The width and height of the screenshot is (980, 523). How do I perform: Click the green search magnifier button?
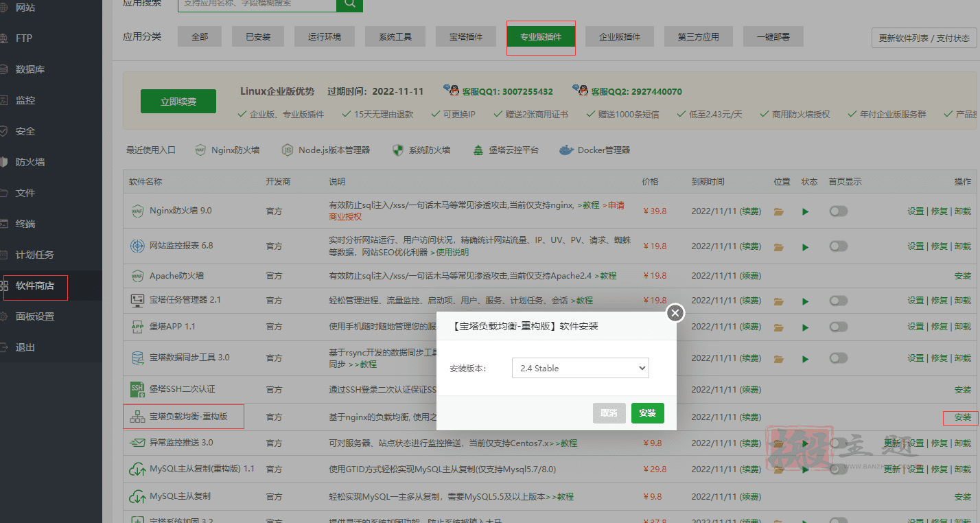349,4
